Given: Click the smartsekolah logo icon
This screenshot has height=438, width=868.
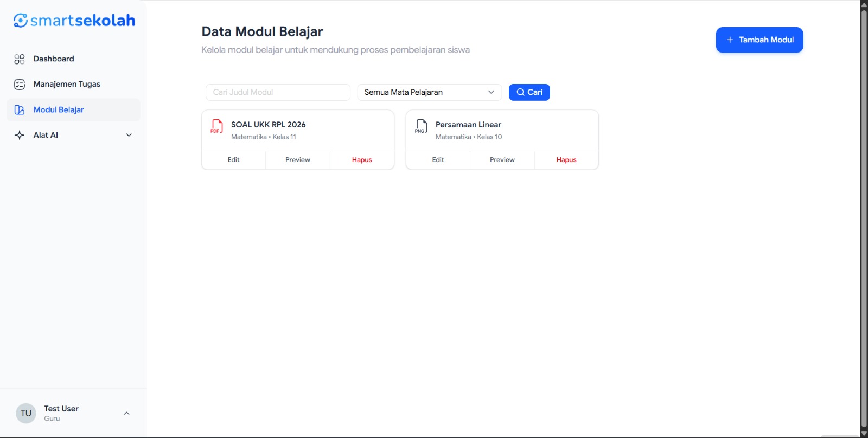Looking at the screenshot, I should 21,21.
